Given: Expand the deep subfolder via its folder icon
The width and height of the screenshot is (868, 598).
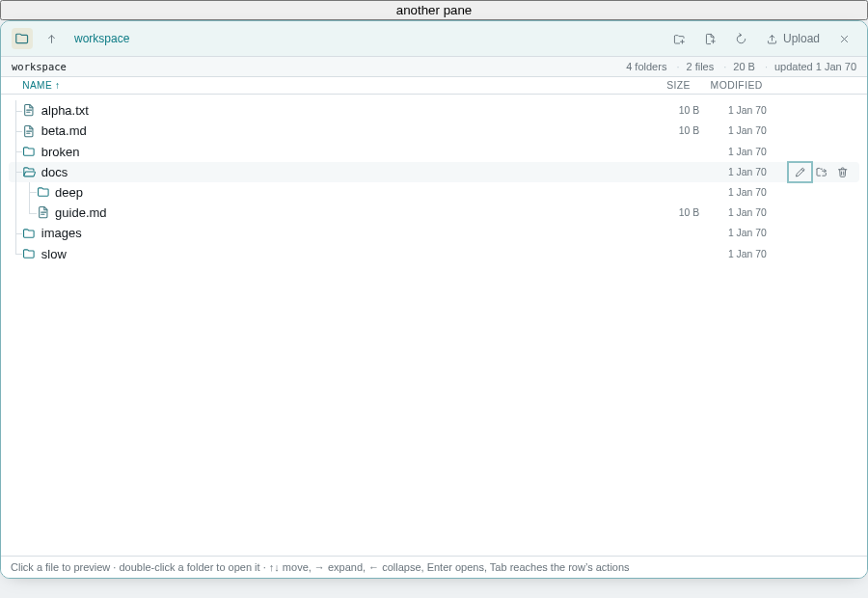Looking at the screenshot, I should coord(43,192).
